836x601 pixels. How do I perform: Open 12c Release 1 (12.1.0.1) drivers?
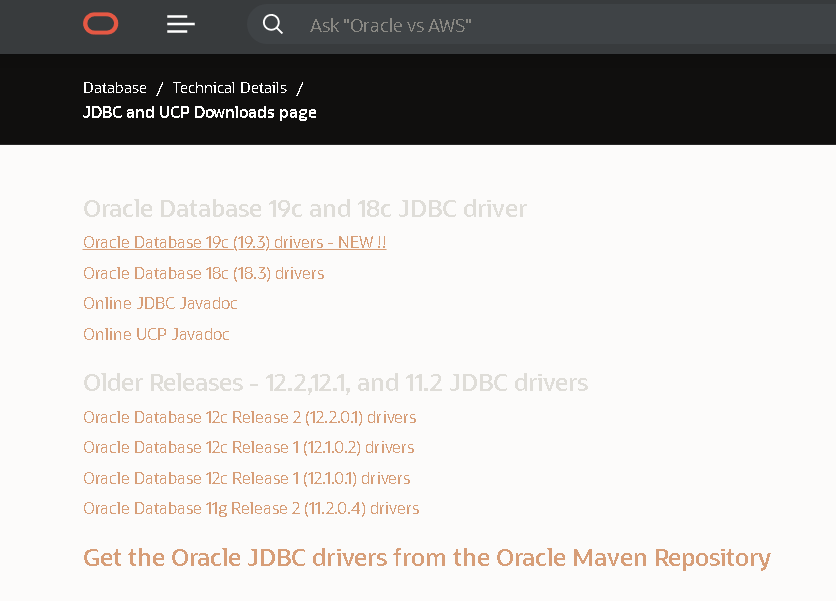click(x=246, y=478)
